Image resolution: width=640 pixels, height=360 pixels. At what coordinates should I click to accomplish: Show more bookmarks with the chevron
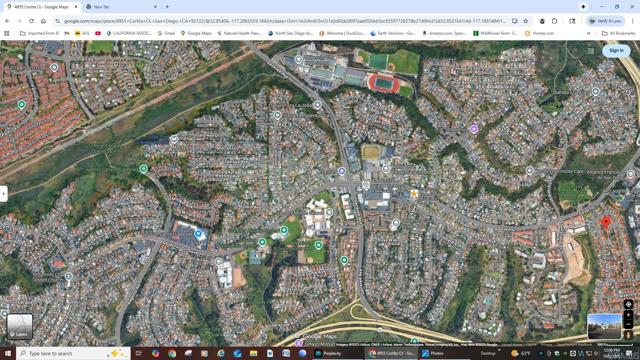[x=588, y=33]
